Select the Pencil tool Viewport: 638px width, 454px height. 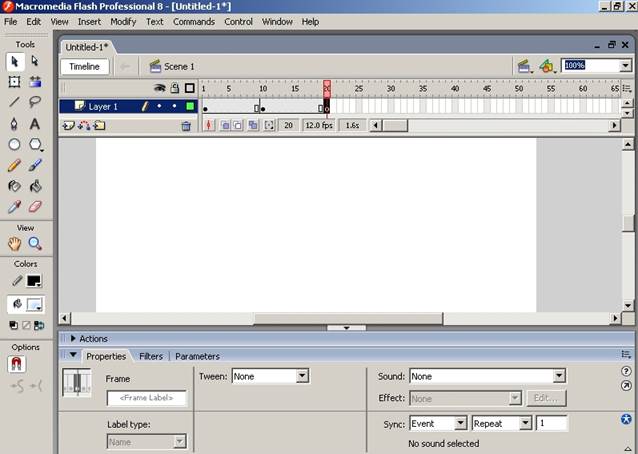[x=14, y=165]
